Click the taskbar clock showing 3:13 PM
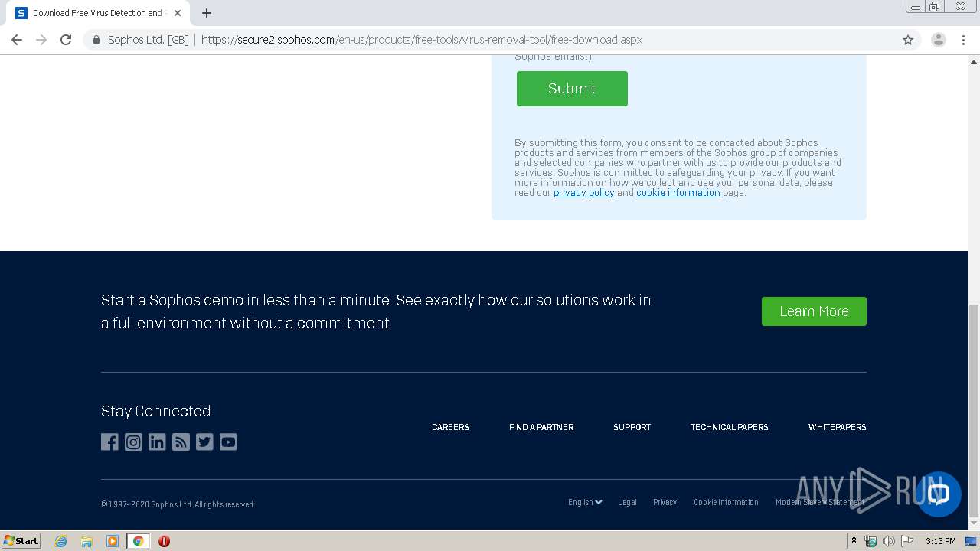This screenshot has height=551, width=980. (x=940, y=541)
